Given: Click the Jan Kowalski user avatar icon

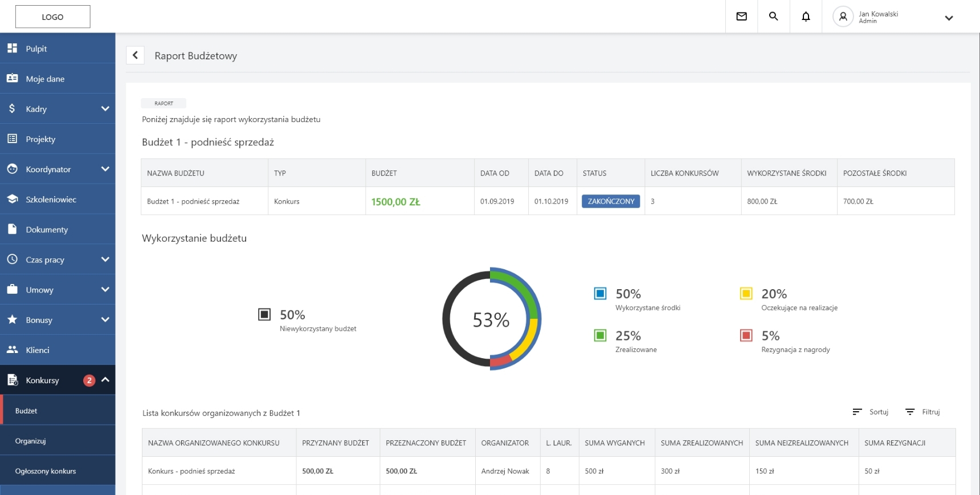Looking at the screenshot, I should [843, 17].
